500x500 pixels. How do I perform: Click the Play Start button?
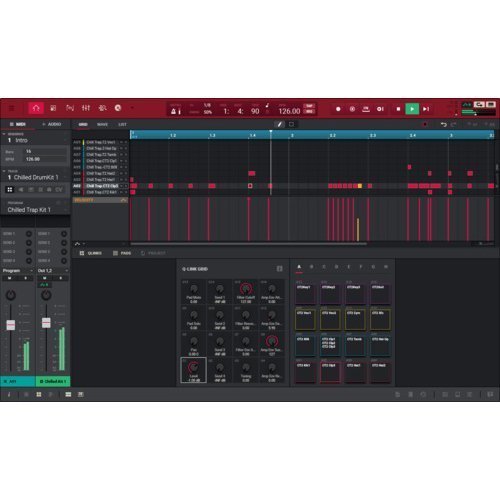(x=426, y=109)
